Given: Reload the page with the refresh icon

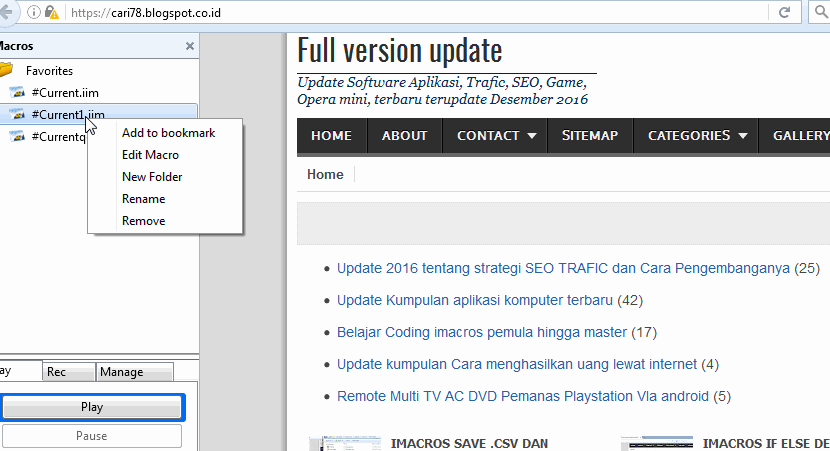Looking at the screenshot, I should point(785,13).
